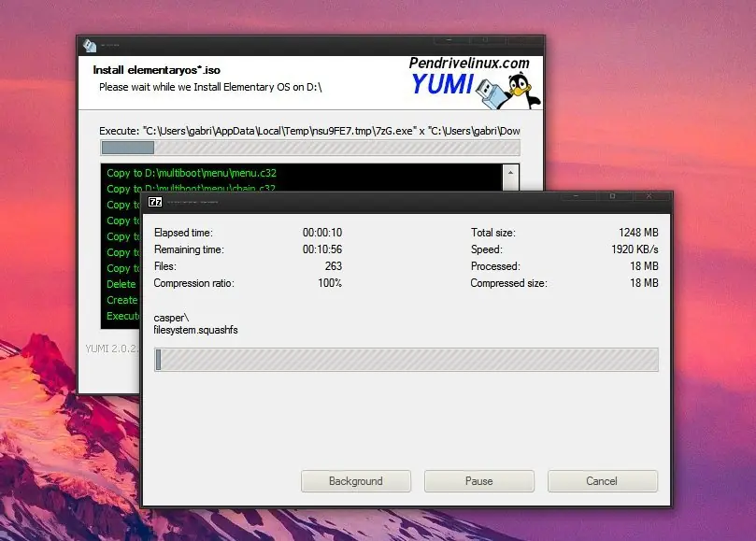756x541 pixels.
Task: Click the 'Delete' line in YUMI log
Action: [121, 284]
